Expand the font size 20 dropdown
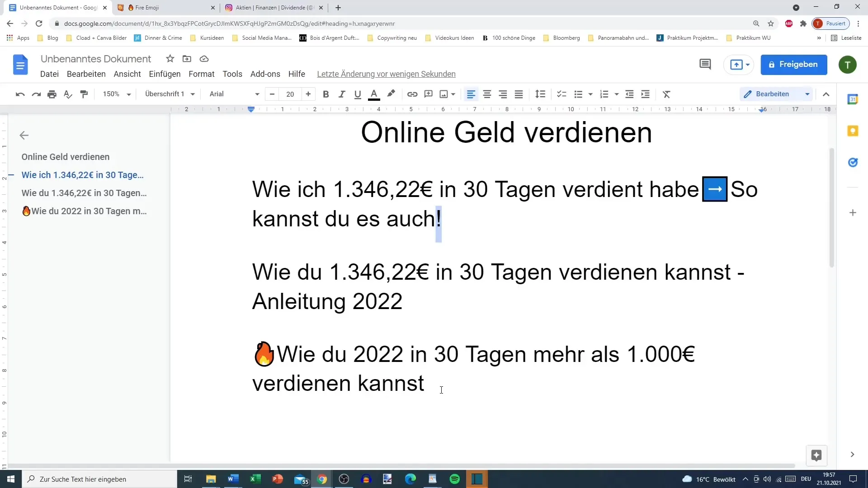The image size is (868, 488). [290, 94]
